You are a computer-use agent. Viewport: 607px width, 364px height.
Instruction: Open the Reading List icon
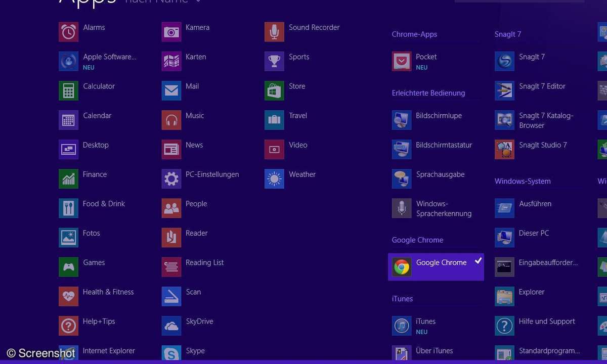tap(171, 266)
